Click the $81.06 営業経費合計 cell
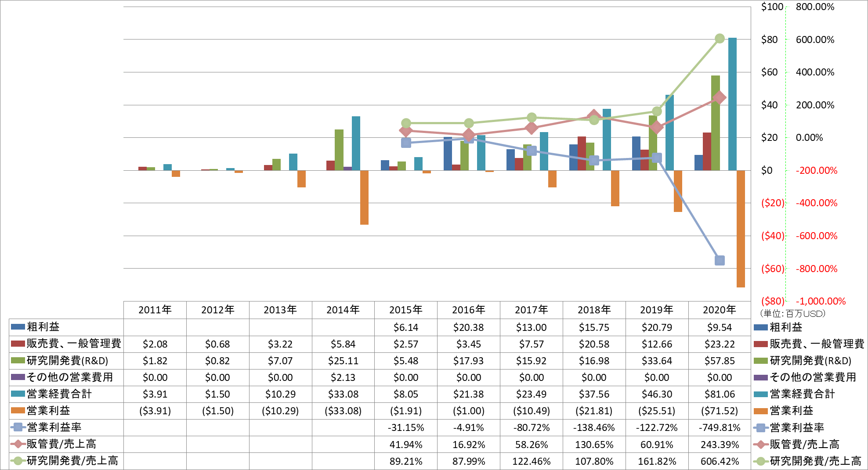868x470 pixels. click(720, 394)
